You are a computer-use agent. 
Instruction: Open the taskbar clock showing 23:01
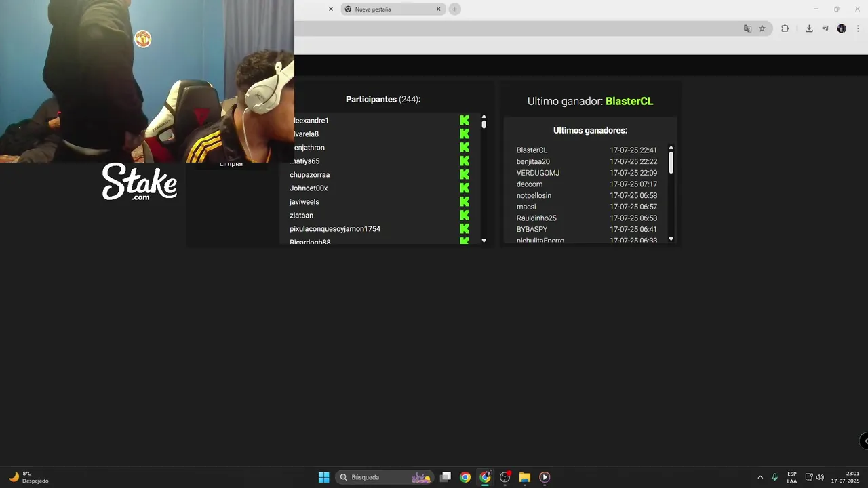pyautogui.click(x=845, y=477)
